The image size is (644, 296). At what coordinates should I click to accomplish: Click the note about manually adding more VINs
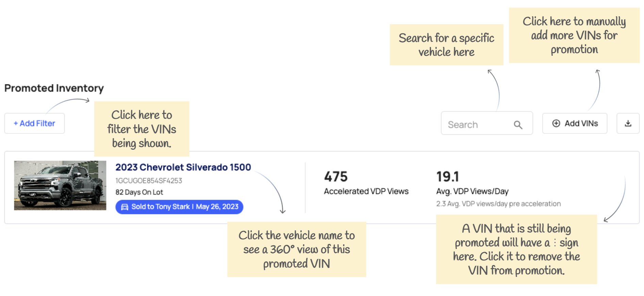click(x=574, y=35)
